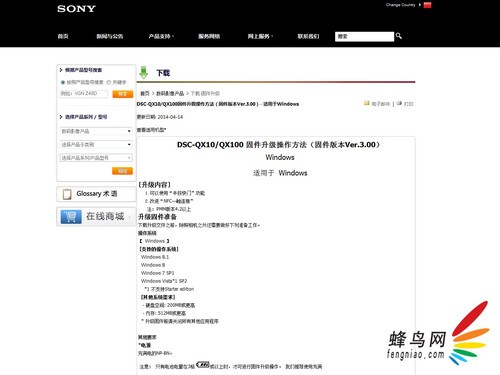This screenshot has height=375, width=500.
Task: Click the header search input field
Action: [364, 36]
